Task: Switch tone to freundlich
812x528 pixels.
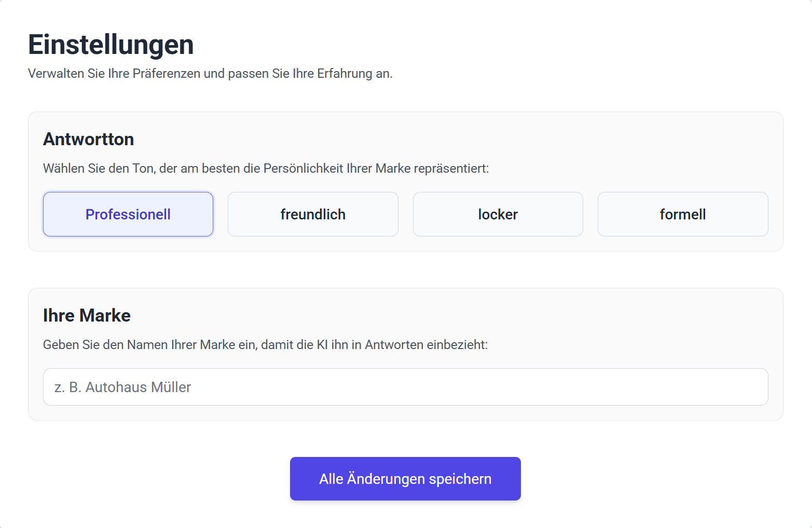Action: coord(313,214)
